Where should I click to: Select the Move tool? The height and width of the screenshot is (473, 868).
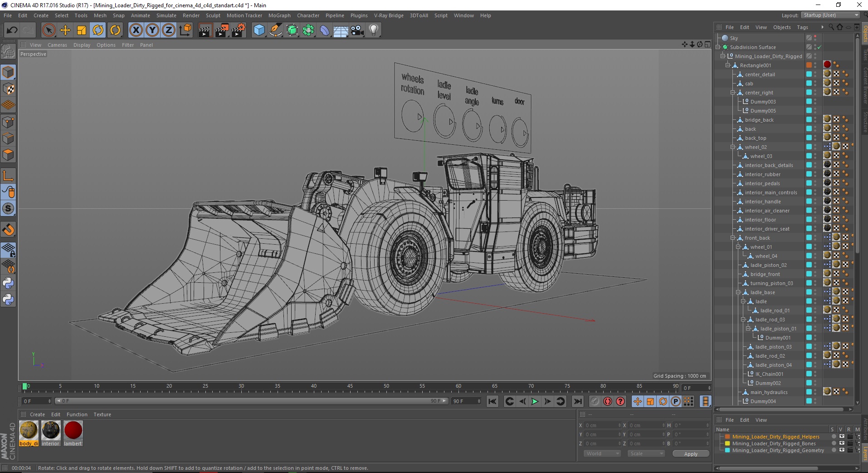coord(65,30)
